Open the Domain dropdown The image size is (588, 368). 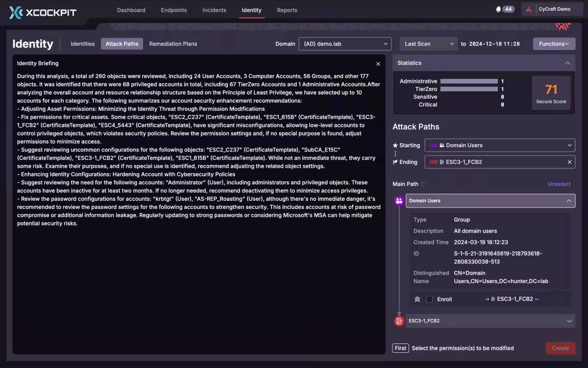(345, 44)
